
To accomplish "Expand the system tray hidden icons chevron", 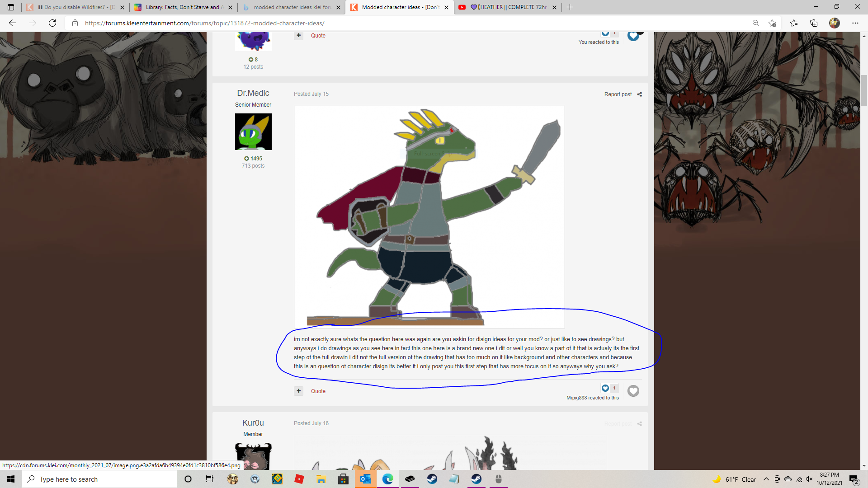I will click(766, 479).
